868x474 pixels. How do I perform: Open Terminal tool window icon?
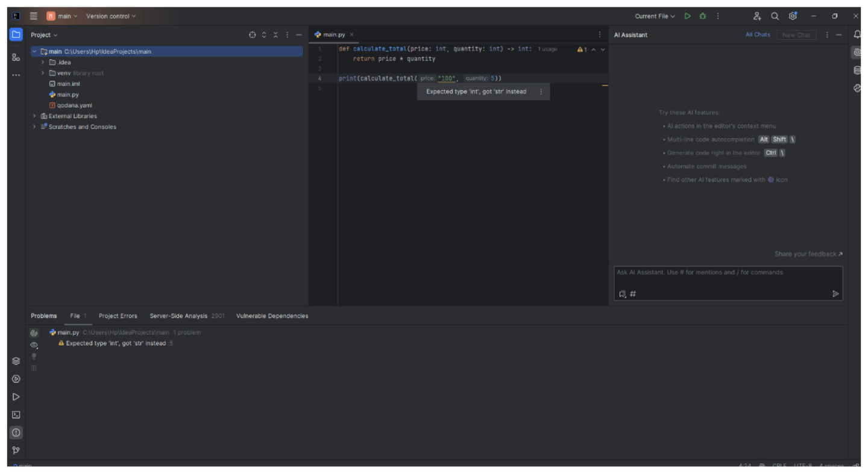16,415
